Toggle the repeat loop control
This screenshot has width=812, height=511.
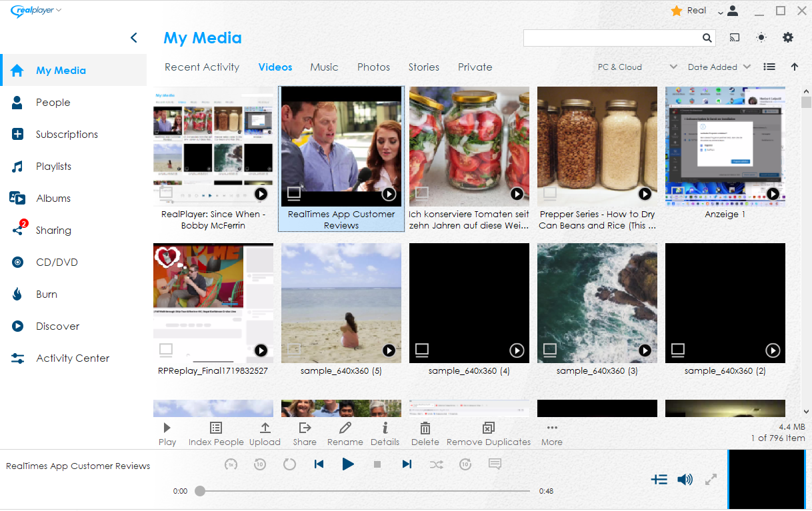coord(289,464)
